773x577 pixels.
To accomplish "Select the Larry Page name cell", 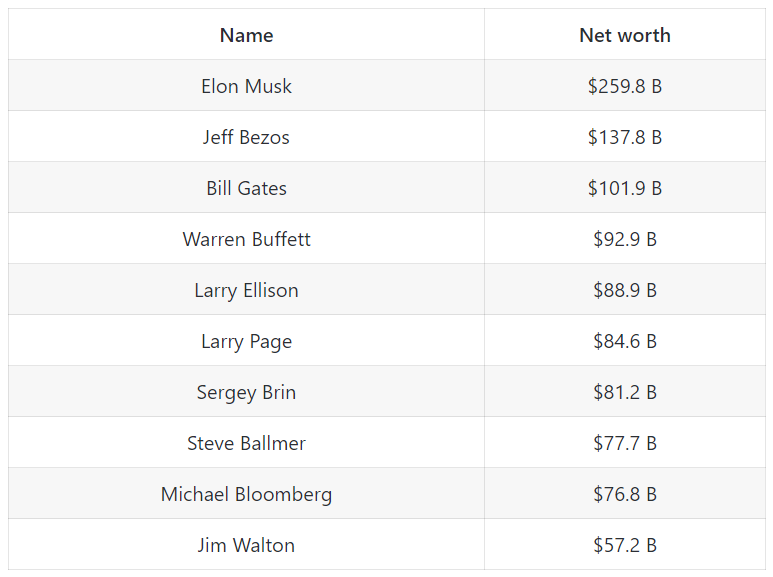I will pyautogui.click(x=246, y=341).
